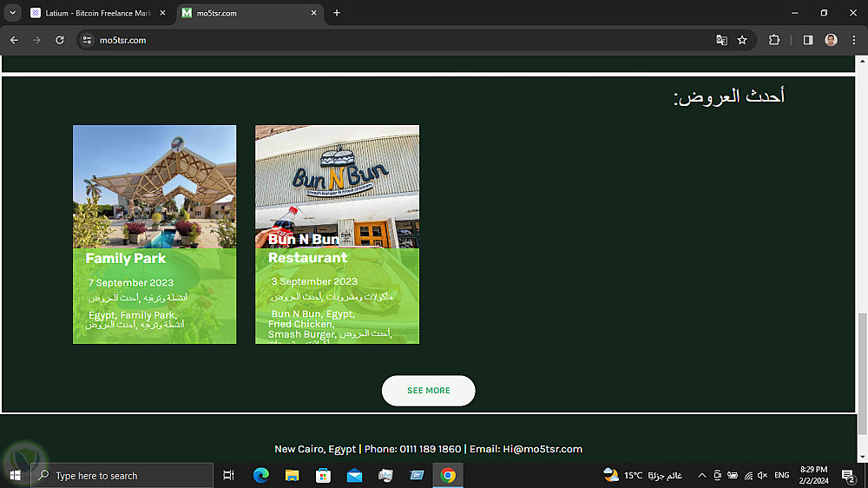The image size is (868, 488).
Task: Close the mo5tsr.com tab
Action: pyautogui.click(x=313, y=13)
